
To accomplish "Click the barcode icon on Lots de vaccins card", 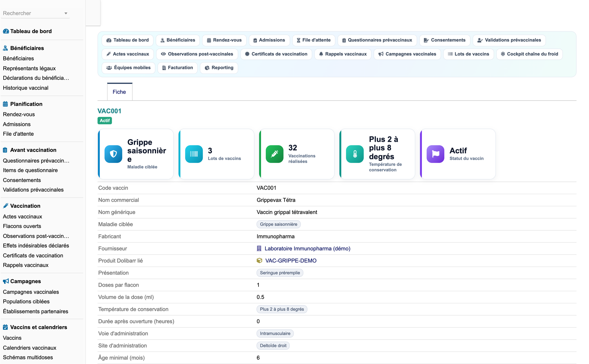I will coord(194,154).
